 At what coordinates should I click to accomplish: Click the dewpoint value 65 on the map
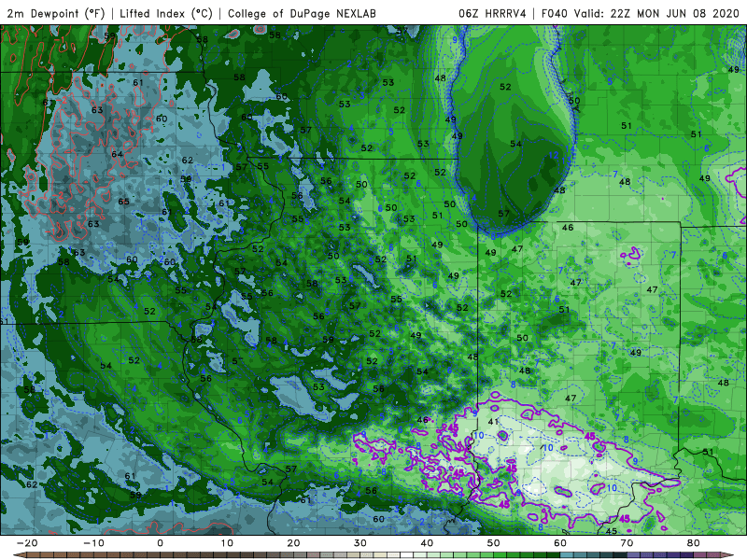124,202
